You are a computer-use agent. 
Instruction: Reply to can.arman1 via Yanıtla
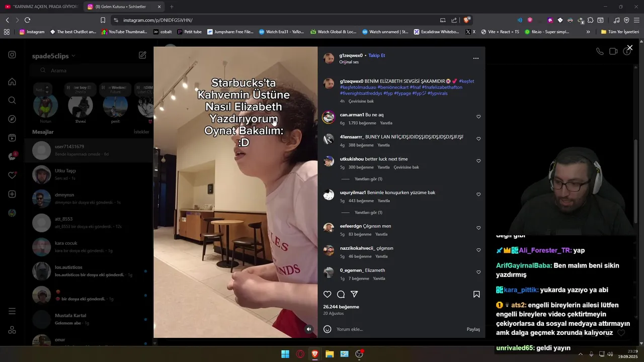[x=386, y=123]
